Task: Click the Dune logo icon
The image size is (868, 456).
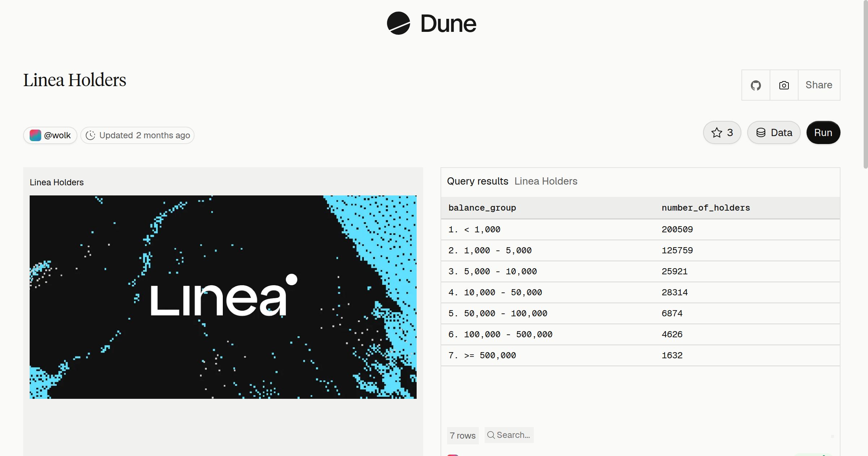Action: tap(398, 23)
